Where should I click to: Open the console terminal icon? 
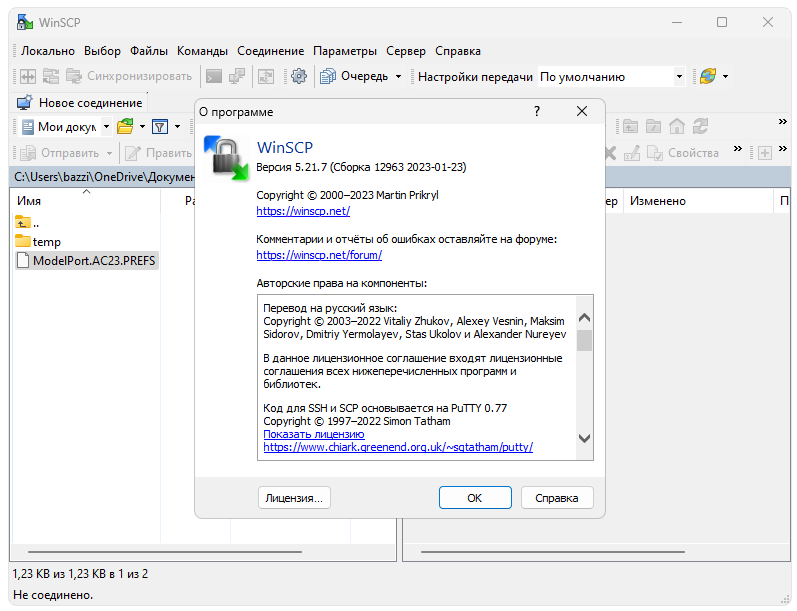pos(214,77)
